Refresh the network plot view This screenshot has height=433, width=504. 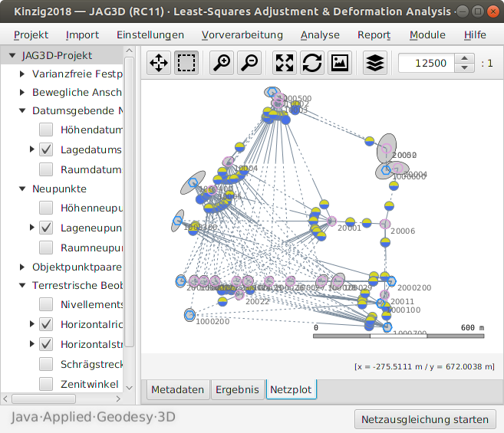click(312, 63)
